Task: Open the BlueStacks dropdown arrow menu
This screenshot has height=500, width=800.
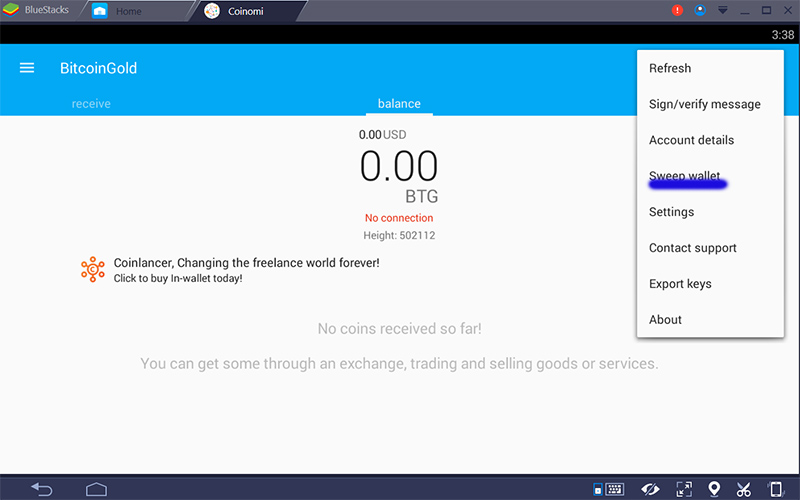Action: 722,10
